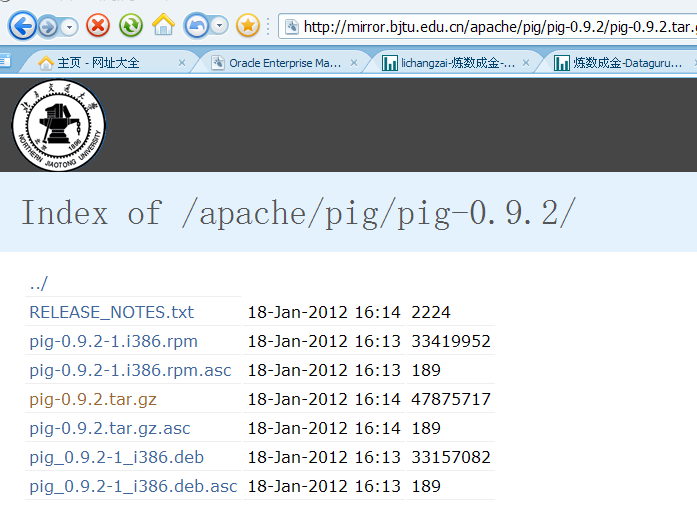Close the 主页 - 网址大全 tab
697x507 pixels.
click(182, 63)
